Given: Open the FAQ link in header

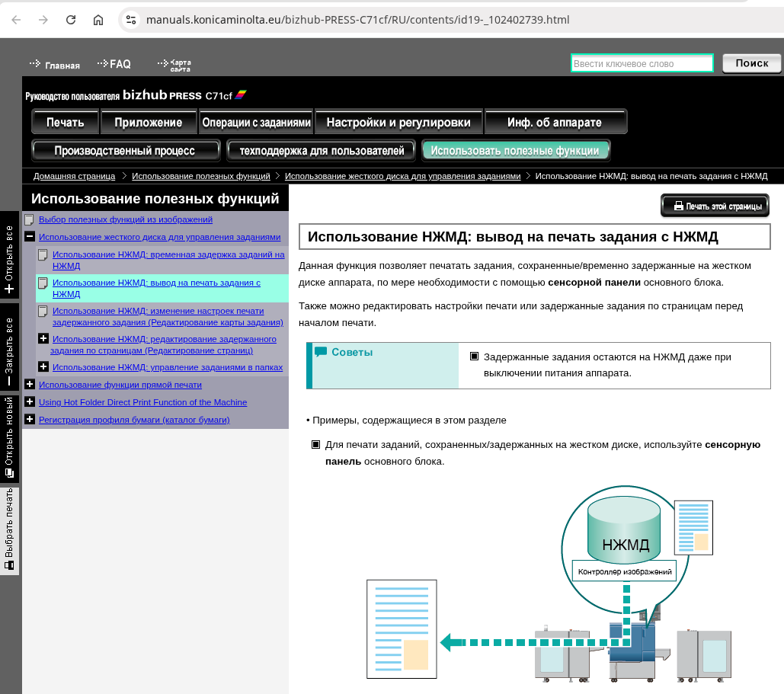Looking at the screenshot, I should pyautogui.click(x=114, y=64).
